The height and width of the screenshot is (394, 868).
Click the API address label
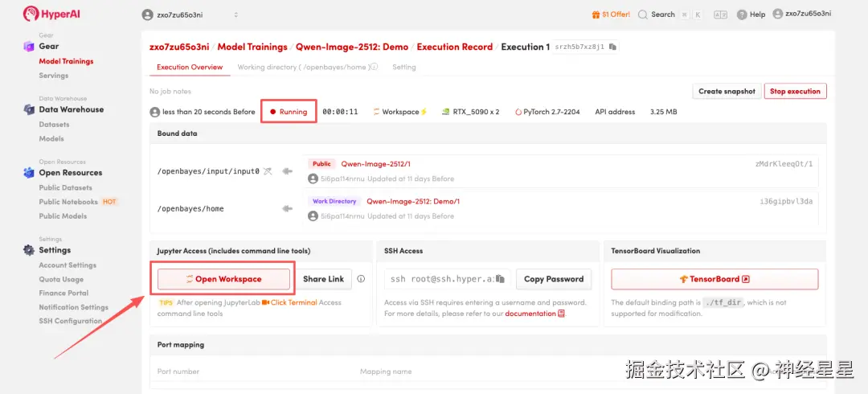point(615,112)
